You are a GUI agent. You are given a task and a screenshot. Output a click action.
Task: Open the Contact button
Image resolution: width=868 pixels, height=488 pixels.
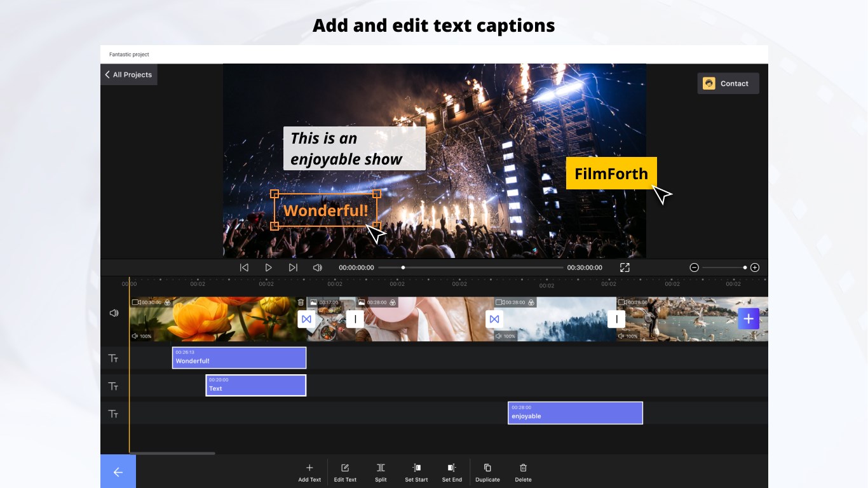point(728,83)
